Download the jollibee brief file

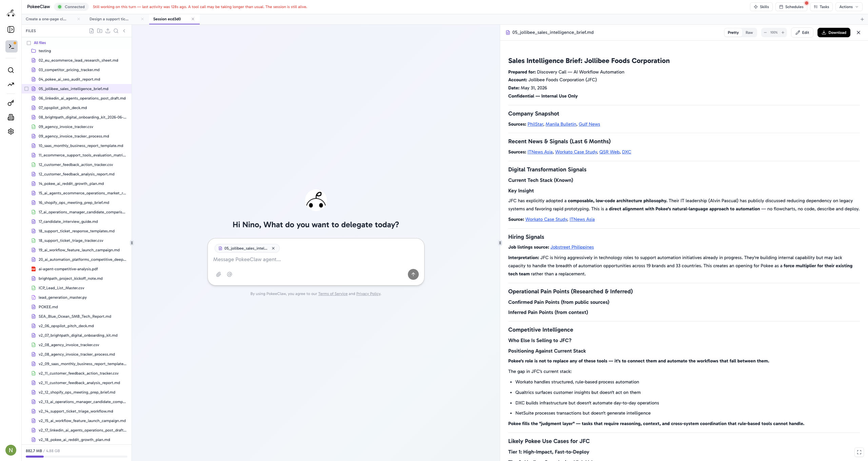(834, 33)
